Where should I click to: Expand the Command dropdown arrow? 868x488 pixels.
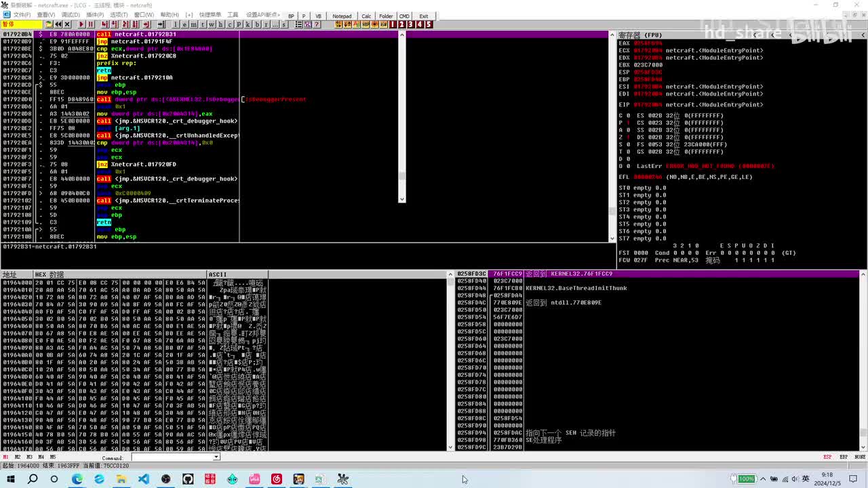[217, 457]
